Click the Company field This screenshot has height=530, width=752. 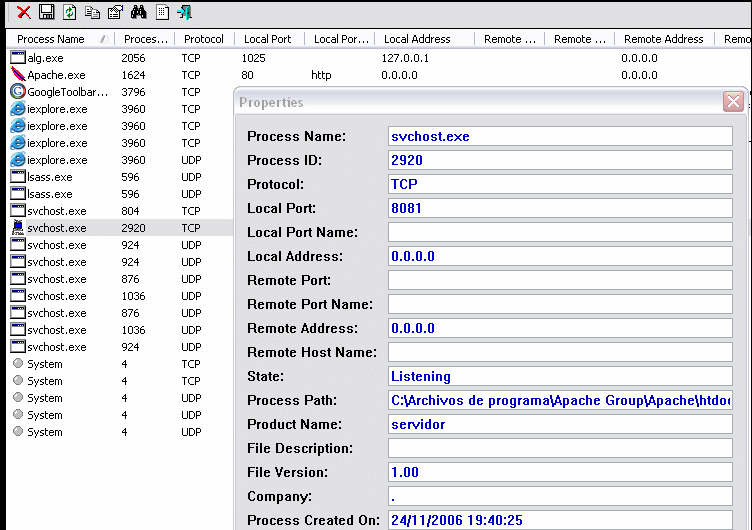point(560,496)
